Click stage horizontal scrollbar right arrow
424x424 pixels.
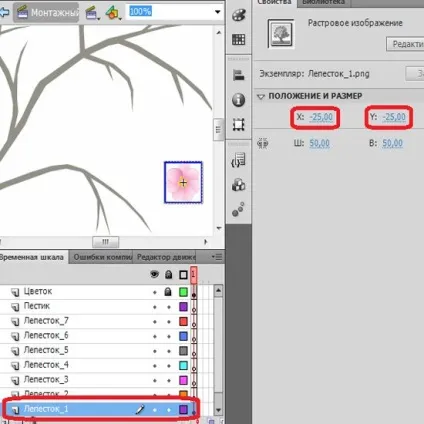[206, 242]
